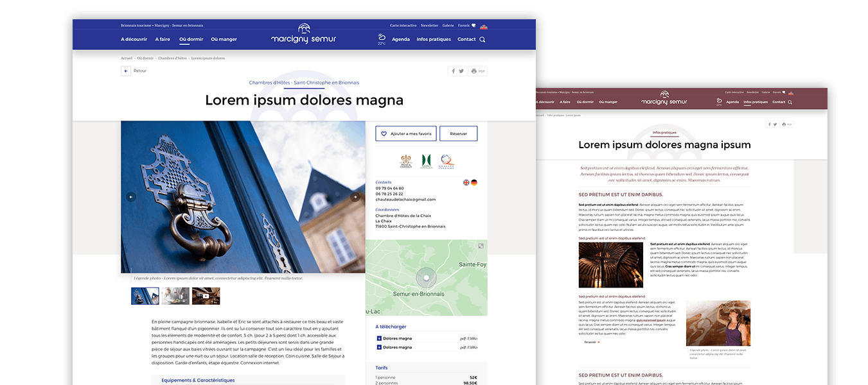Open the weather icon showing 22°C
Image resolution: width=868 pixels, height=385 pixels.
click(x=382, y=38)
